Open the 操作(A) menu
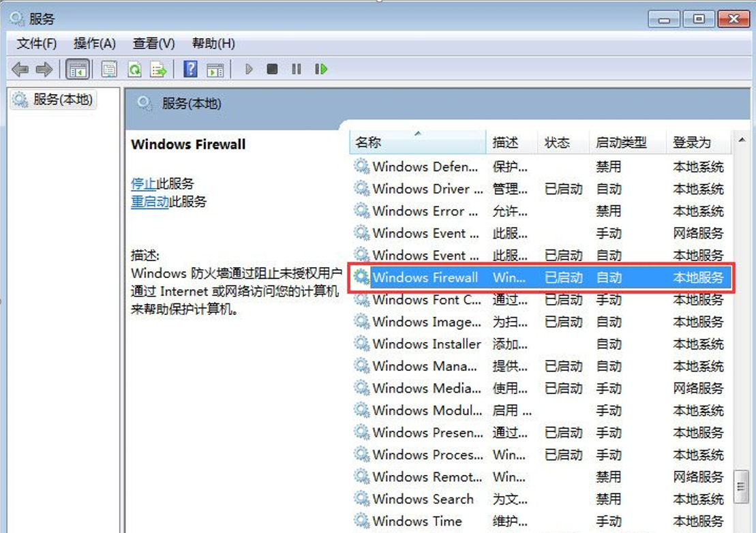The width and height of the screenshot is (756, 533). pos(95,44)
